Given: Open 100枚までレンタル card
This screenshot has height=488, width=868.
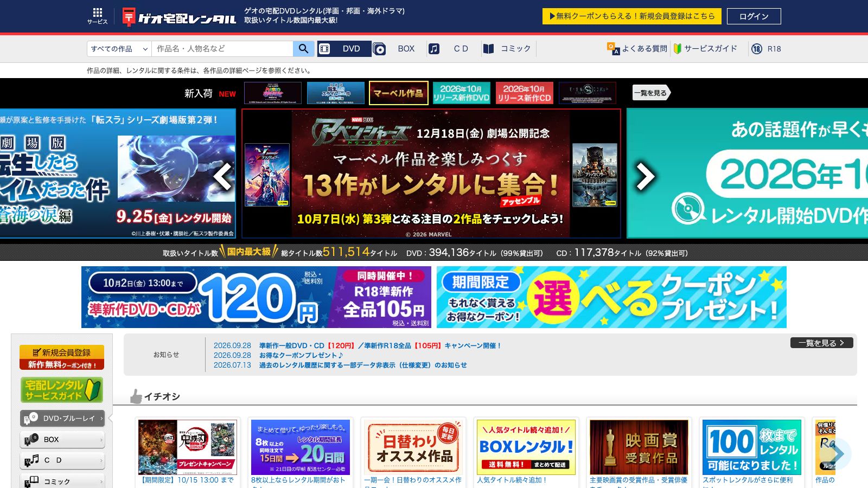Looking at the screenshot, I should (x=752, y=447).
